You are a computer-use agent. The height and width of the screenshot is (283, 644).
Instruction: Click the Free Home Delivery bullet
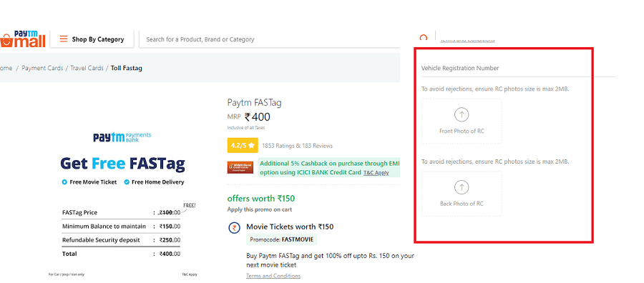[154, 182]
